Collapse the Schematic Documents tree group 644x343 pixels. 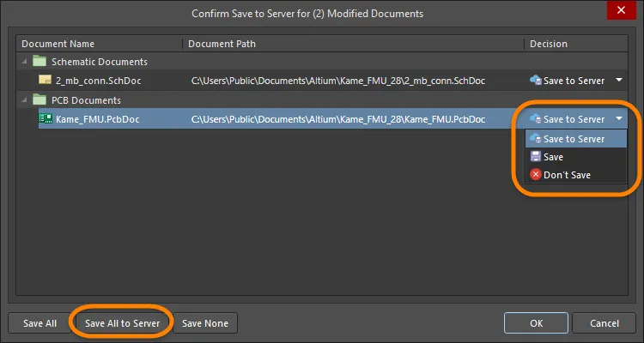24,62
